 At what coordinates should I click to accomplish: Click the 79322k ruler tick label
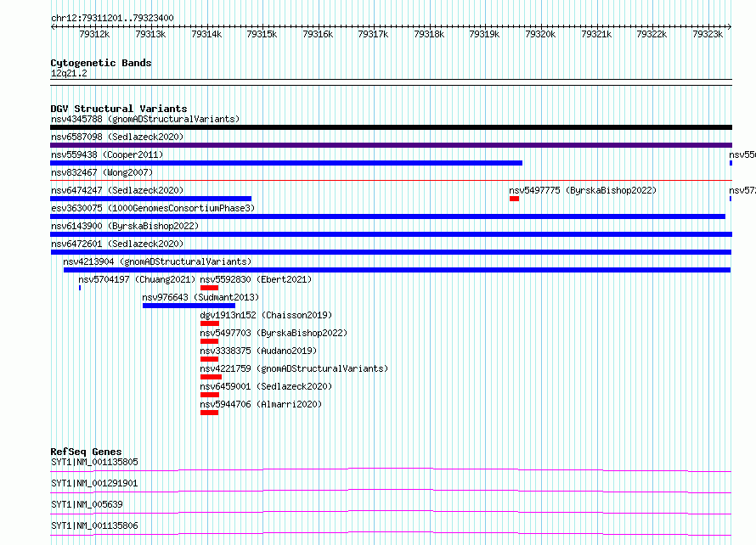652,34
